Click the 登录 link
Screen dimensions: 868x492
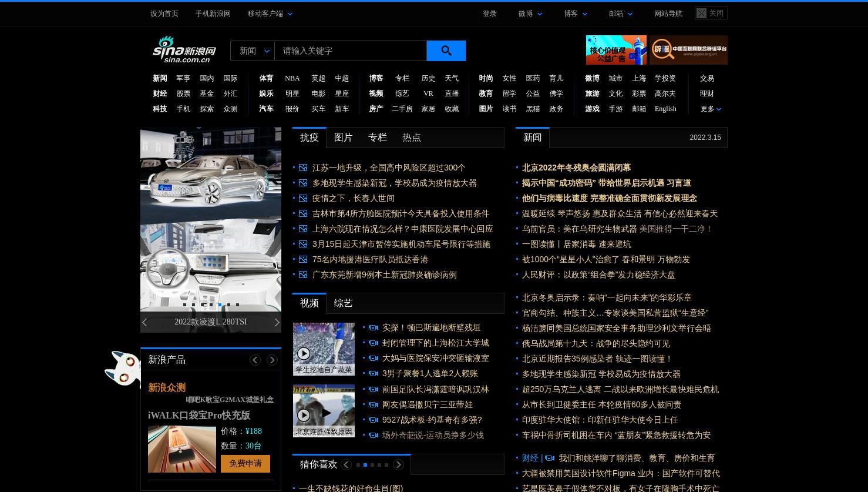click(x=490, y=14)
